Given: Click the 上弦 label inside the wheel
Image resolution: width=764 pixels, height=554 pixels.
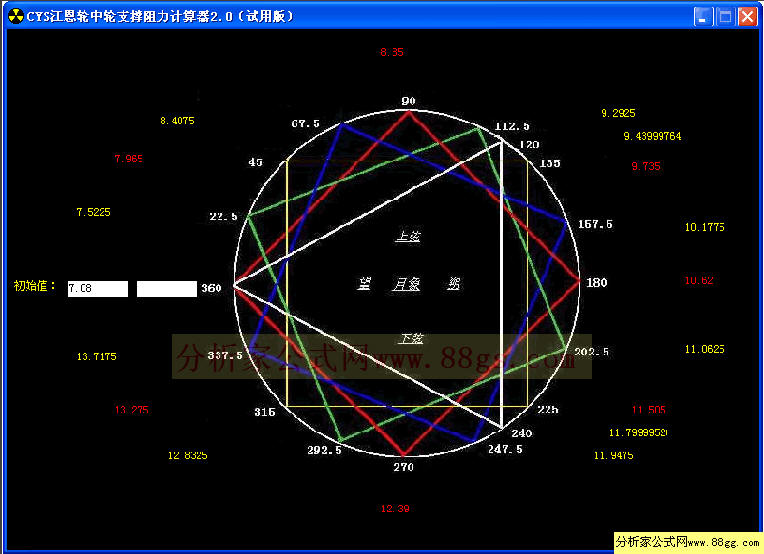Looking at the screenshot, I should coord(408,236).
